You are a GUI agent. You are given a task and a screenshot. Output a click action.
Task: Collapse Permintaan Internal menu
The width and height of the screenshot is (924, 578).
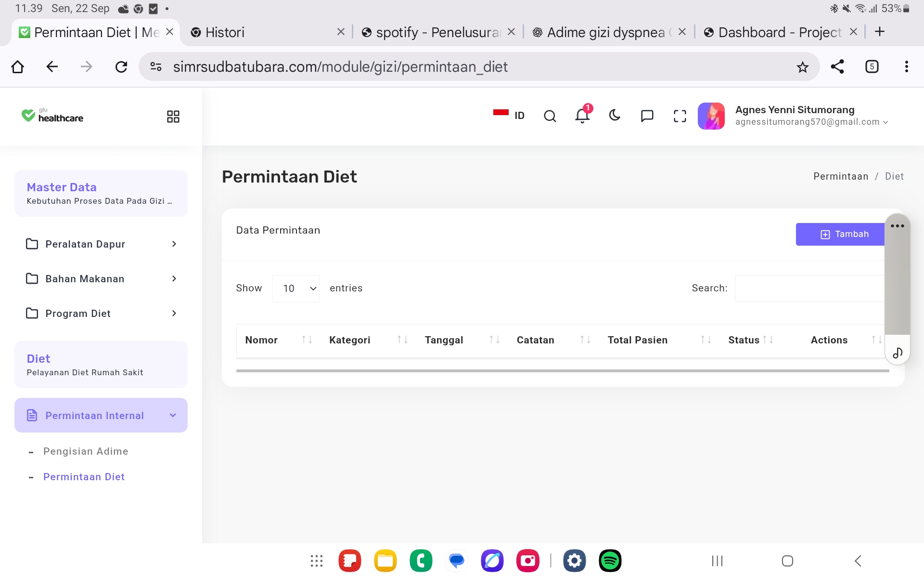click(x=101, y=415)
